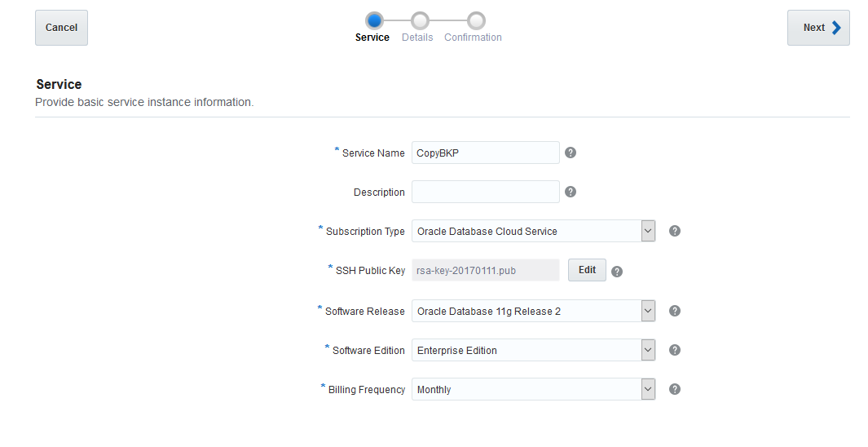The width and height of the screenshot is (868, 447).
Task: Show help for Software Edition
Action: pos(675,350)
